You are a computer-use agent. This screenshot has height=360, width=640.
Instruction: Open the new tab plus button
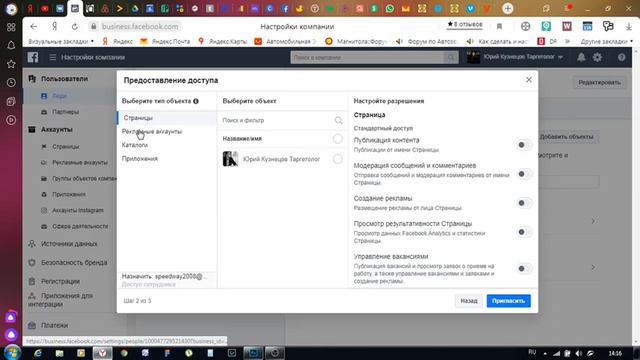pyautogui.click(x=508, y=8)
